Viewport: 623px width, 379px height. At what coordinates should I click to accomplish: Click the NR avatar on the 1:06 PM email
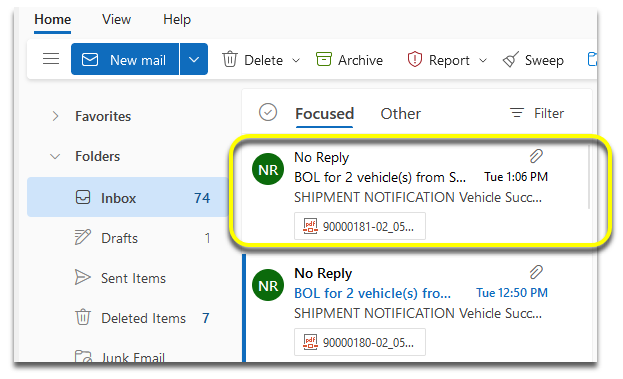[x=268, y=170]
